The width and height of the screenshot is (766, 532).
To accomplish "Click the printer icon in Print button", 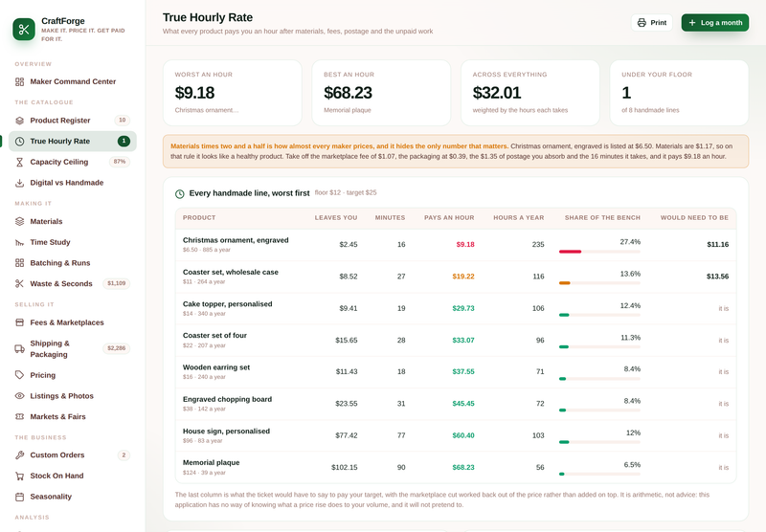I will point(642,22).
